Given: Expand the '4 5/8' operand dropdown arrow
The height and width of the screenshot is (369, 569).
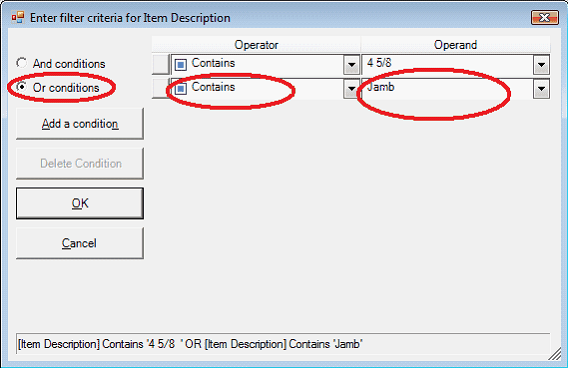Looking at the screenshot, I should coord(541,65).
